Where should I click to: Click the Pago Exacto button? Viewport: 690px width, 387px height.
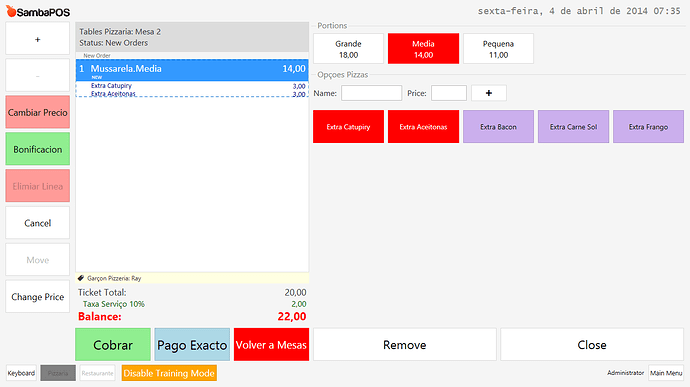[192, 345]
